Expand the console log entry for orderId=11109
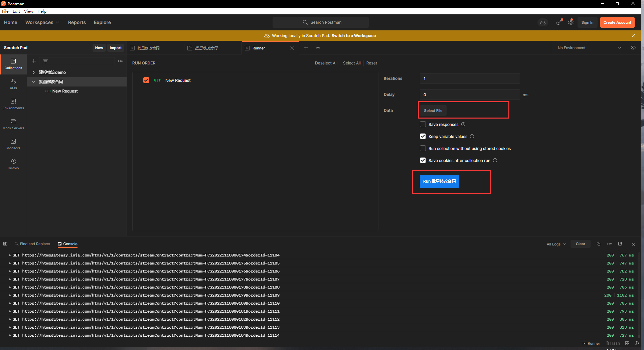Screen dimensions: 644x350 10,295
